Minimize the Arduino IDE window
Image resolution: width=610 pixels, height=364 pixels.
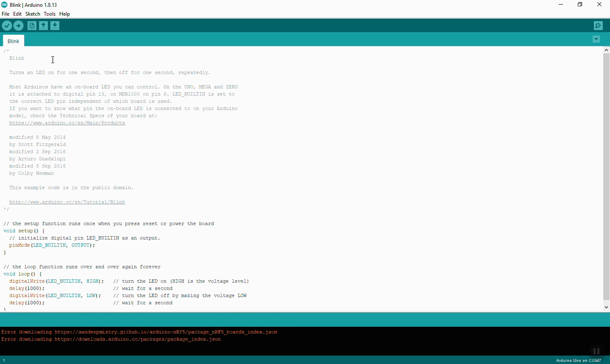[561, 5]
